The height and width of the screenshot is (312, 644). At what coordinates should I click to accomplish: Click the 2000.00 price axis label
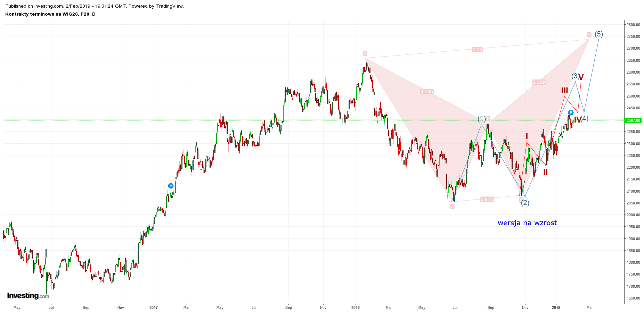633,215
